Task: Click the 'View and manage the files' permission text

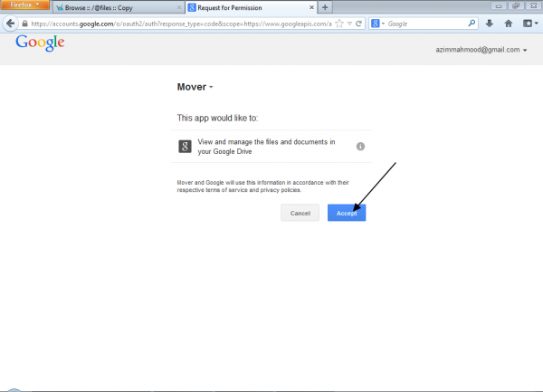Action: pyautogui.click(x=266, y=147)
